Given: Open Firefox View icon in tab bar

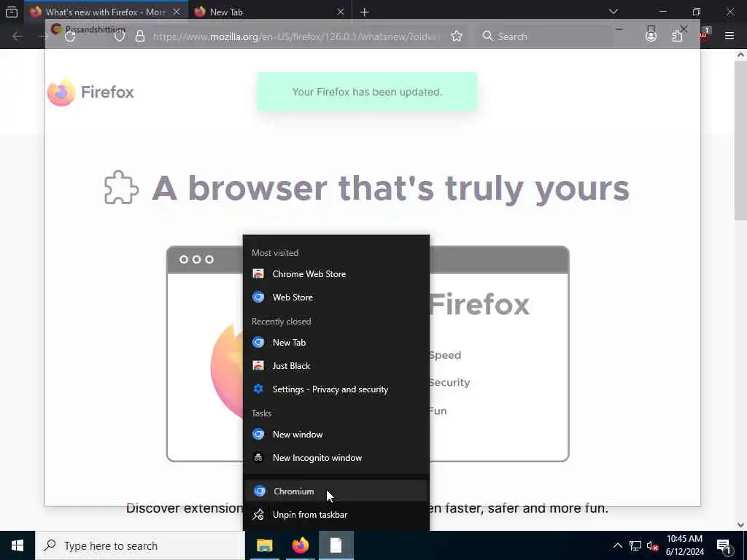Looking at the screenshot, I should 12,12.
